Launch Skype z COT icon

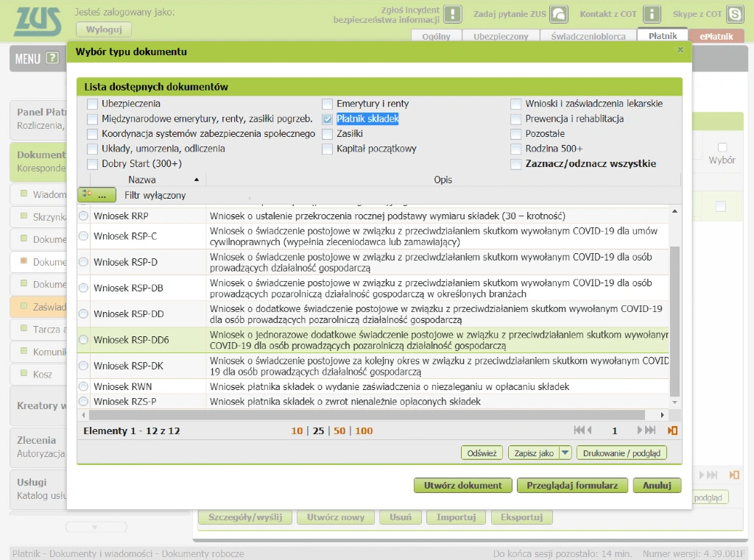[736, 14]
